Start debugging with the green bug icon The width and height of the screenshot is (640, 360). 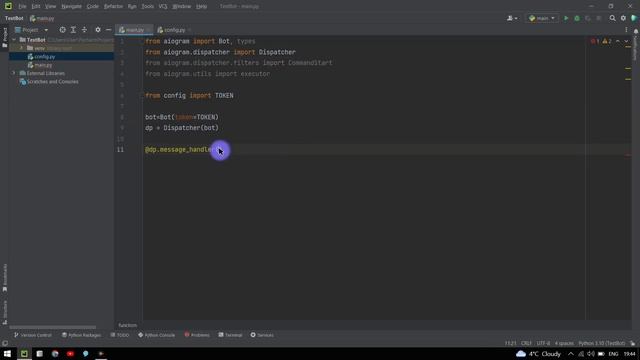(x=577, y=18)
